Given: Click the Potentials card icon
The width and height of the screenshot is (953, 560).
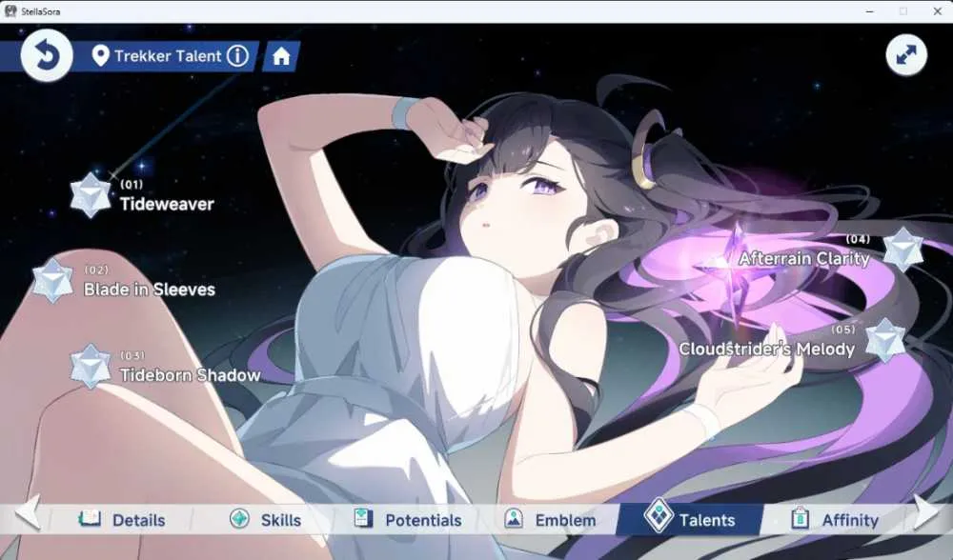Looking at the screenshot, I should click(x=363, y=518).
